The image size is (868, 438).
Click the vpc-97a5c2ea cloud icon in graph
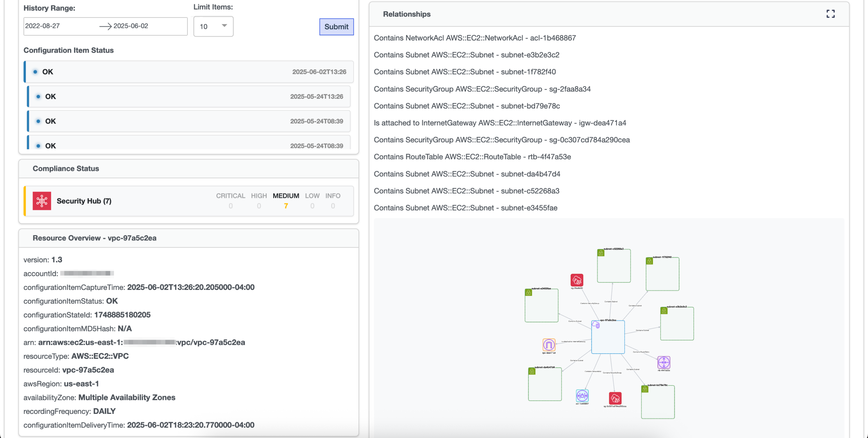(x=596, y=325)
